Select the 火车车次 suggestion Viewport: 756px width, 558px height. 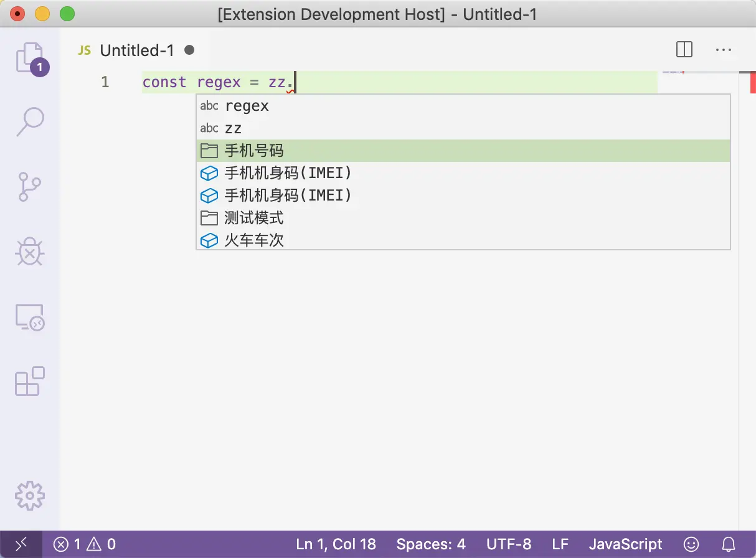[463, 240]
